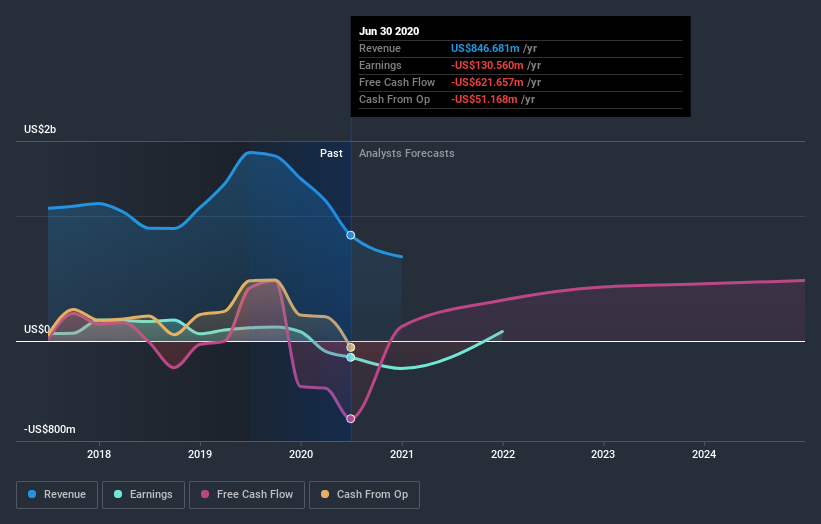Viewport: 821px width, 524px height.
Task: Toggle the Revenue legend button
Action: coord(57,495)
